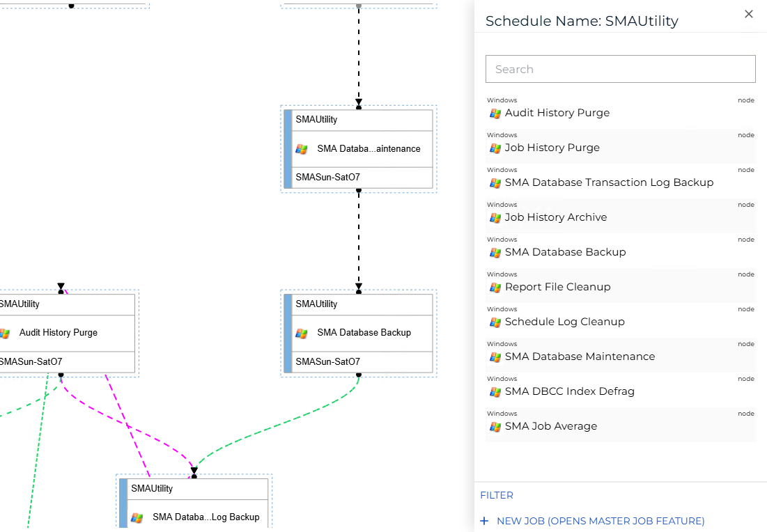Click Windows icon beside Job History Archive
Screen dimensions: 767x532
coord(495,217)
